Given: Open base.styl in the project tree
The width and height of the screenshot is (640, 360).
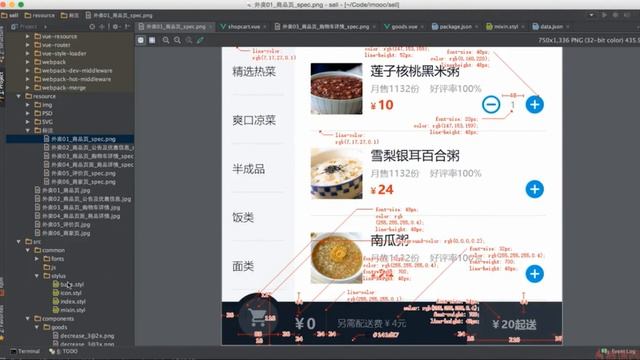Looking at the screenshot, I should click(x=68, y=284).
